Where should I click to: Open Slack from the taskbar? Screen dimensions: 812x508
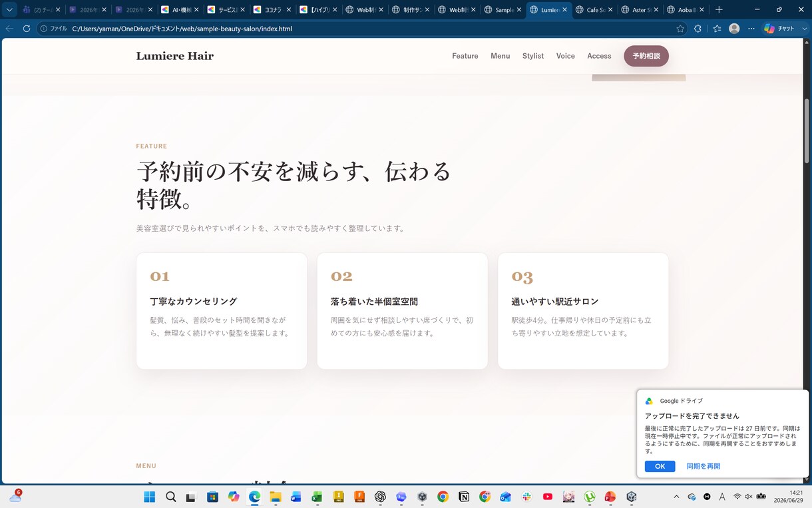click(x=526, y=497)
